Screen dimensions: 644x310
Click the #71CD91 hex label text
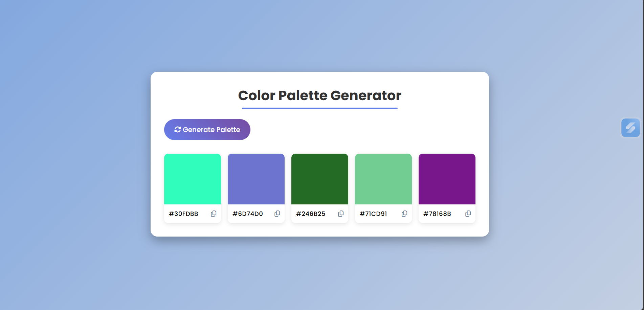coord(373,214)
